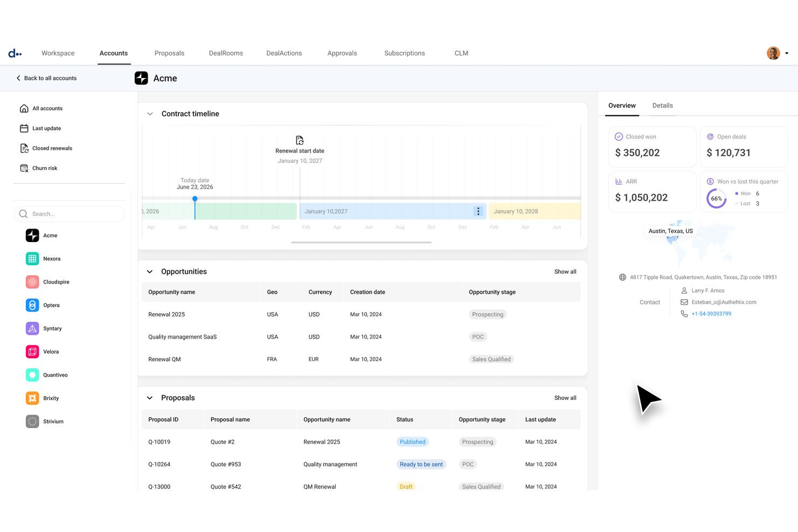Choose the Strivium account icon
The width and height of the screenshot is (798, 532).
32,421
